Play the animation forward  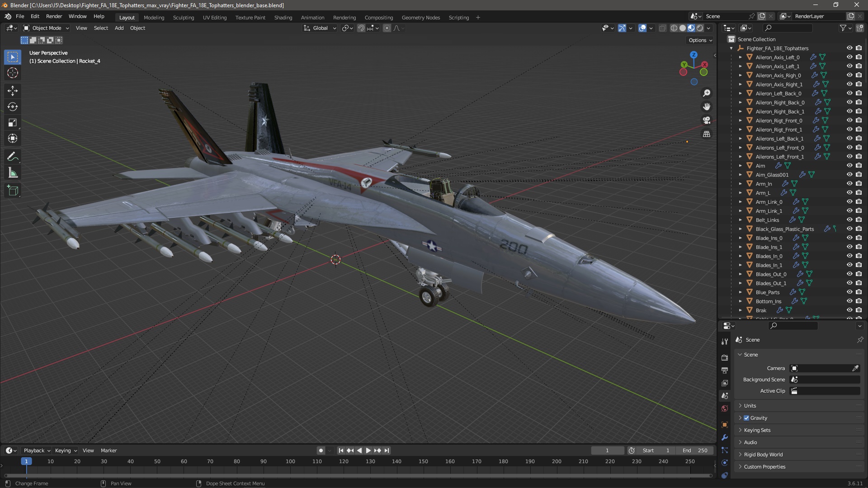point(368,450)
